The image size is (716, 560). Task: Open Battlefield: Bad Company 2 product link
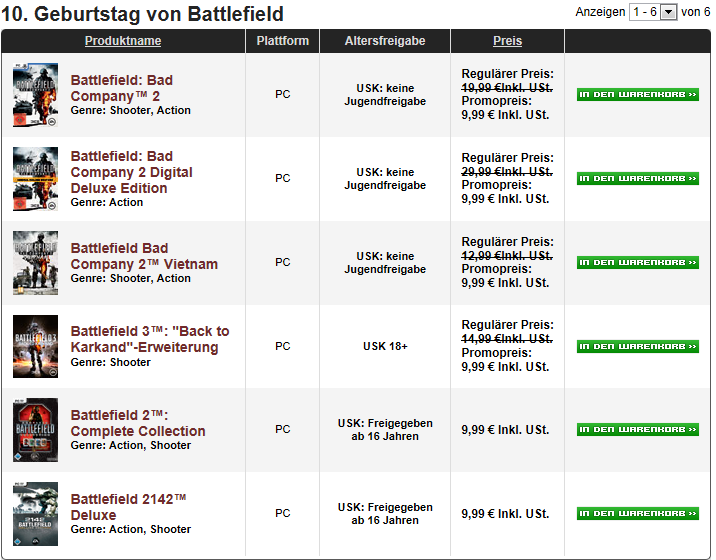121,88
